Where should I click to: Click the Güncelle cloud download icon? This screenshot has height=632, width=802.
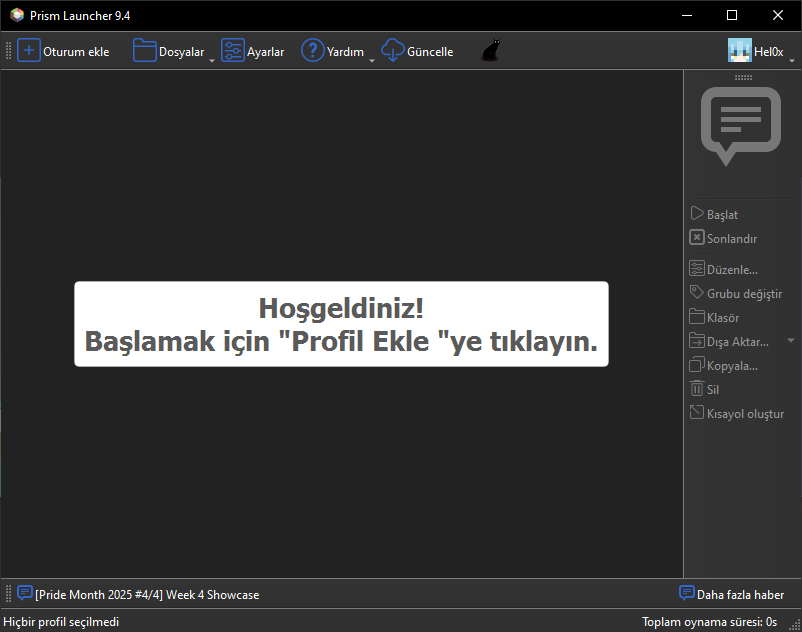click(x=393, y=51)
